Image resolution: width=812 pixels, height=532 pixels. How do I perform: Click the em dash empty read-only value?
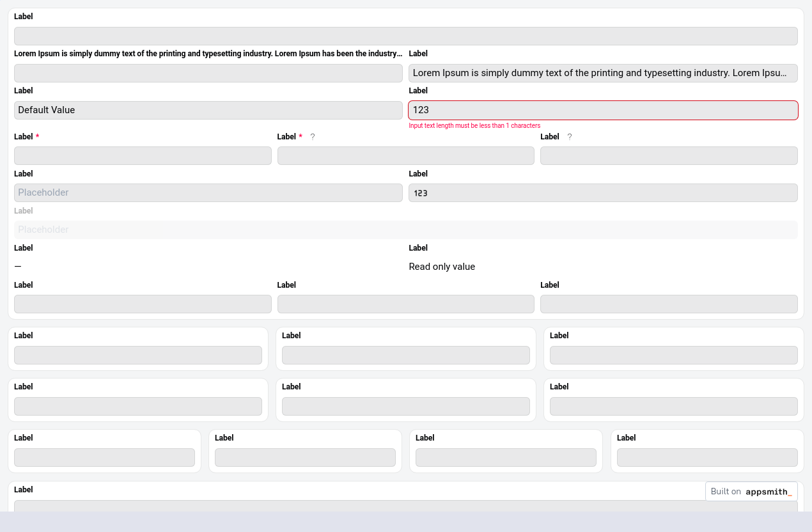pyautogui.click(x=18, y=267)
